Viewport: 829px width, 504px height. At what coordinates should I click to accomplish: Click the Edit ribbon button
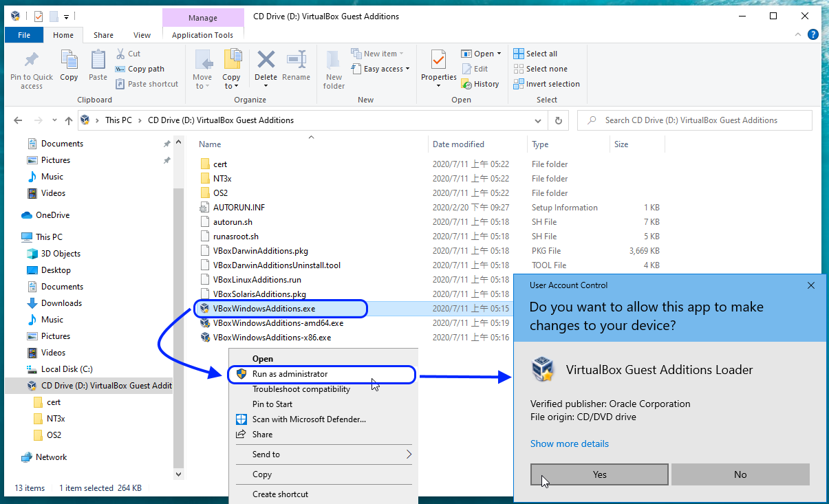pos(474,69)
